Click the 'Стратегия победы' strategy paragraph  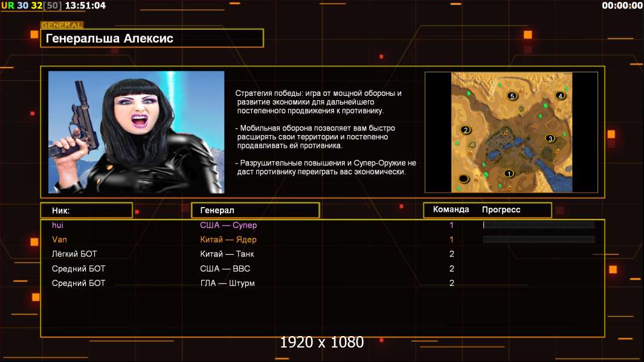(318, 102)
